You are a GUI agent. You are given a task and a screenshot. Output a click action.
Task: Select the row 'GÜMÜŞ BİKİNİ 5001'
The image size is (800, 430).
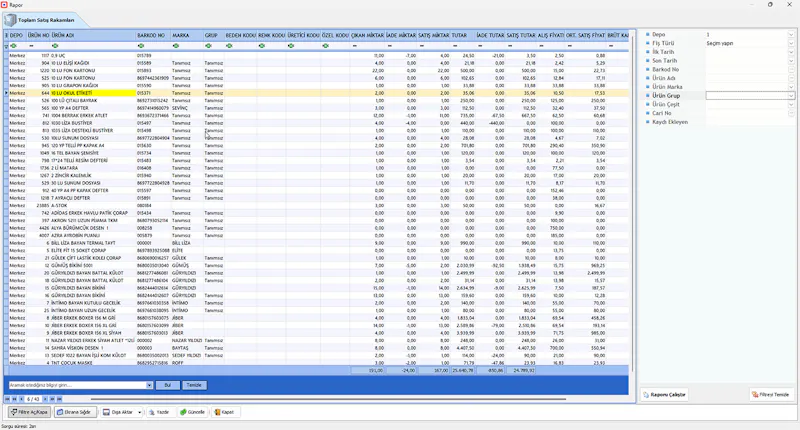[319, 265]
